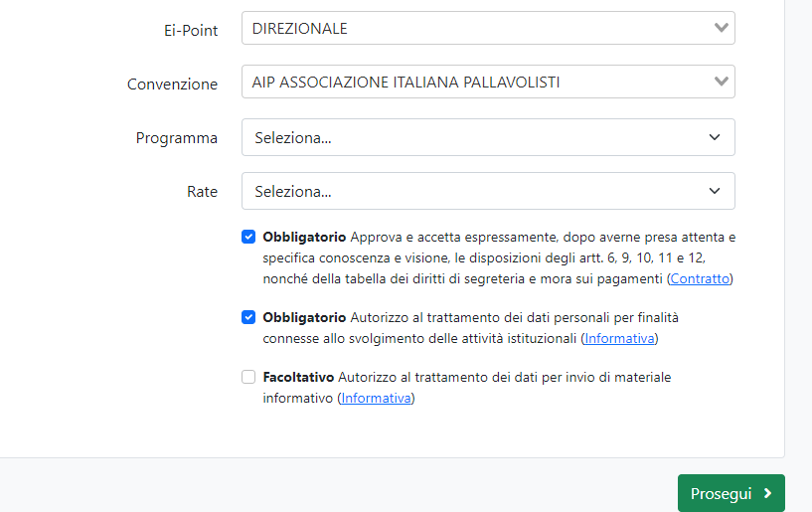
Task: Open the Informativa link under Facoltativo
Action: pyautogui.click(x=376, y=398)
